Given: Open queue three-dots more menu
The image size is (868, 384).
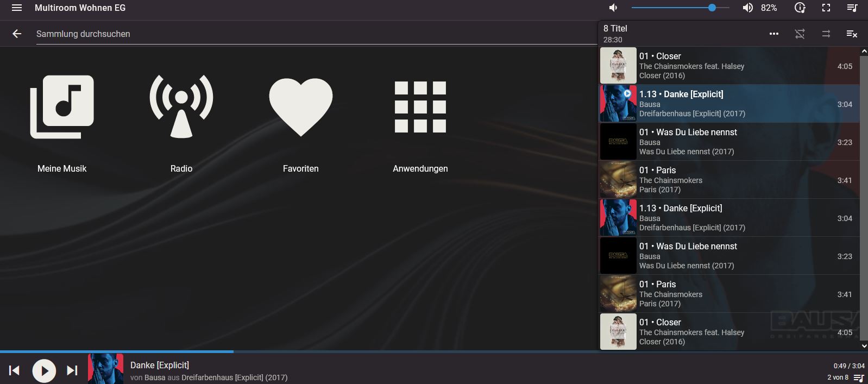Looking at the screenshot, I should pyautogui.click(x=773, y=34).
